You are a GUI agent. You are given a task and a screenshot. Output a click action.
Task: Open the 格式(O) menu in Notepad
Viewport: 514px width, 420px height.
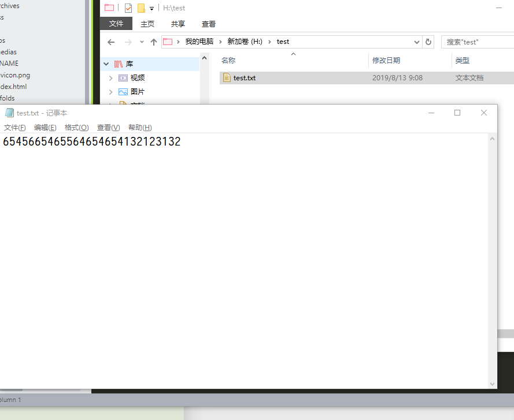point(76,128)
